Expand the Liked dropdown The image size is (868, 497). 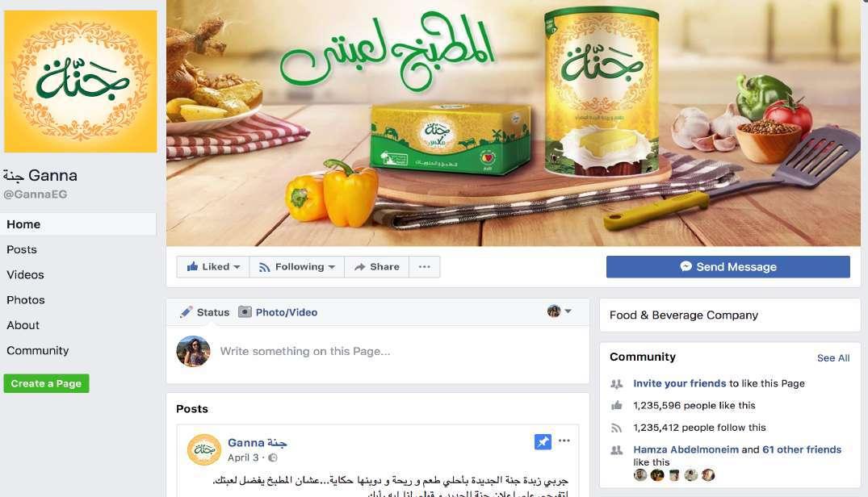click(x=213, y=266)
